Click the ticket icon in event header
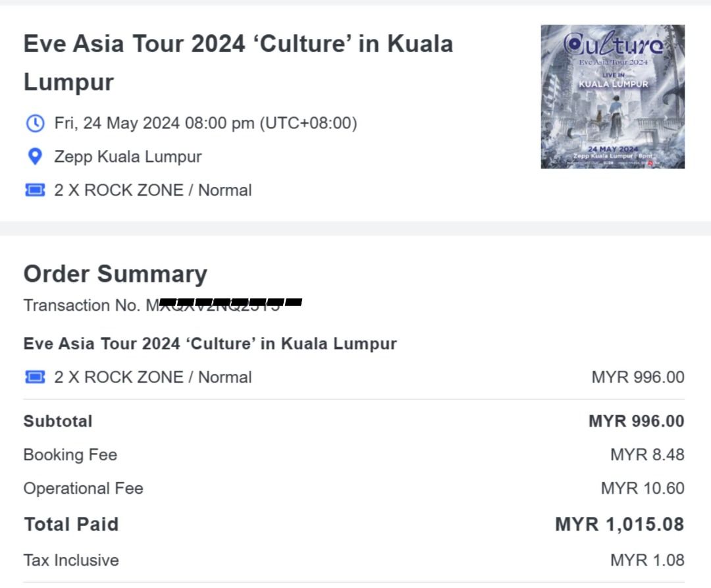Image resolution: width=711 pixels, height=588 pixels. click(x=35, y=190)
